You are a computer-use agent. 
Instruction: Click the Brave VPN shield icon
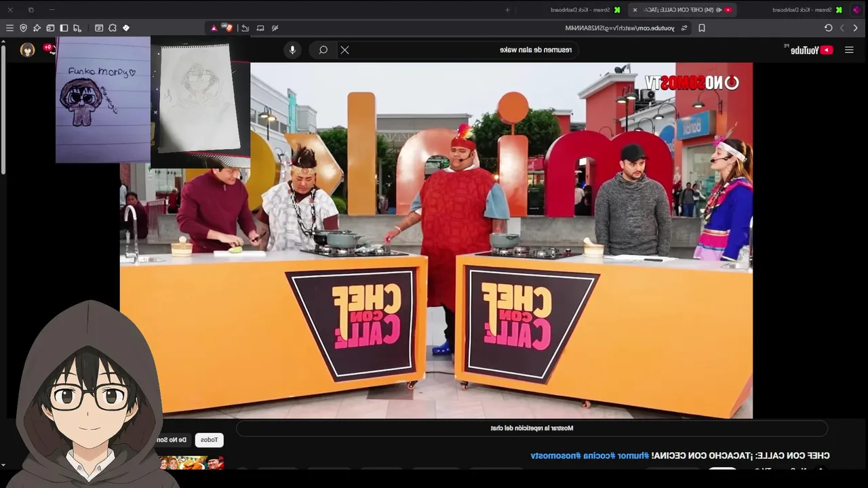[x=23, y=28]
